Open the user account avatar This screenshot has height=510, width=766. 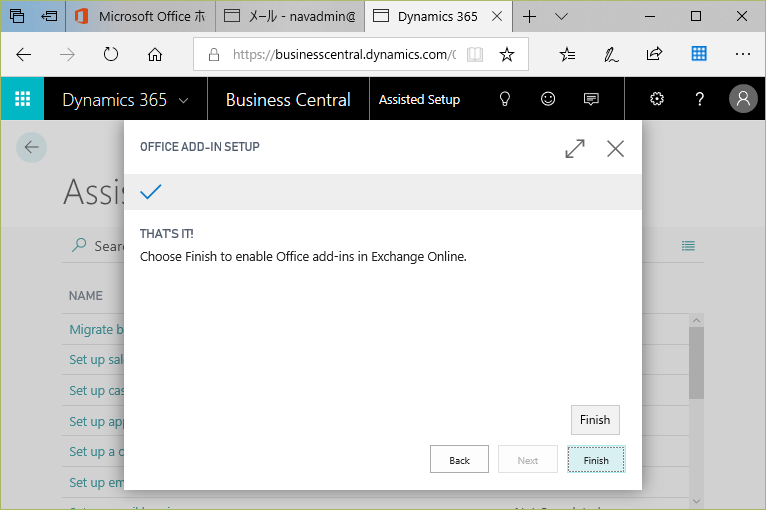(743, 99)
